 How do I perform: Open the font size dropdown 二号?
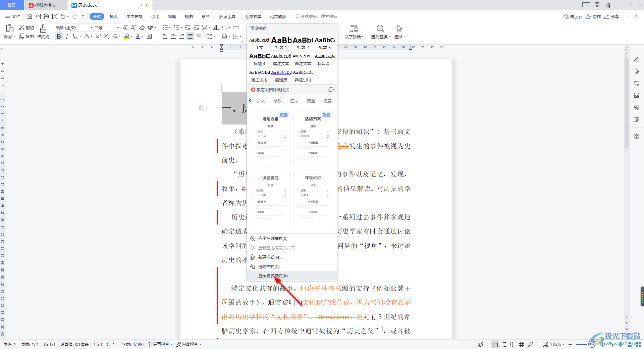click(x=117, y=28)
